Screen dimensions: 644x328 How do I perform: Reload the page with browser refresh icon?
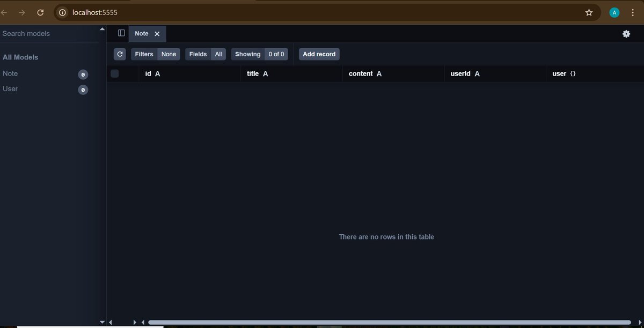(x=40, y=12)
